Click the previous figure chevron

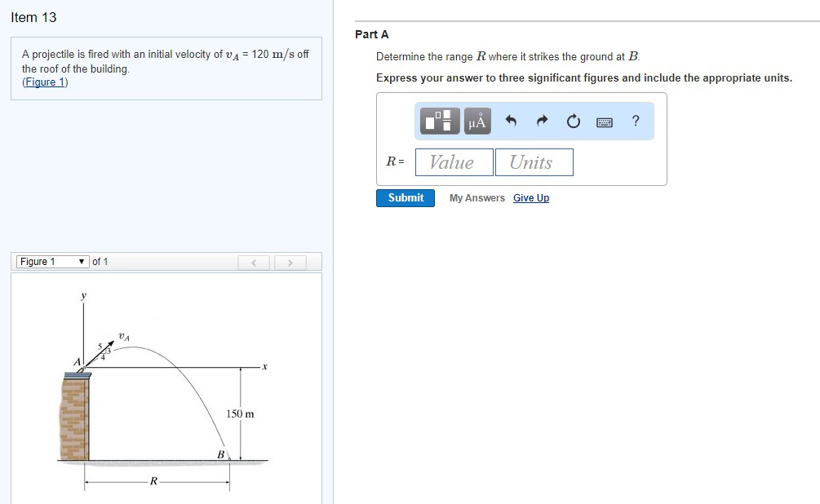pyautogui.click(x=254, y=262)
